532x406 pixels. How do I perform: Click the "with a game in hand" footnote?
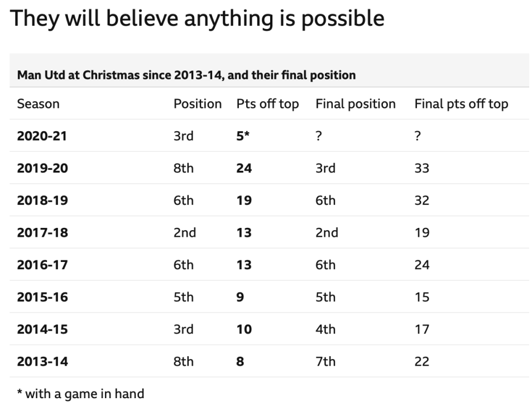80,394
